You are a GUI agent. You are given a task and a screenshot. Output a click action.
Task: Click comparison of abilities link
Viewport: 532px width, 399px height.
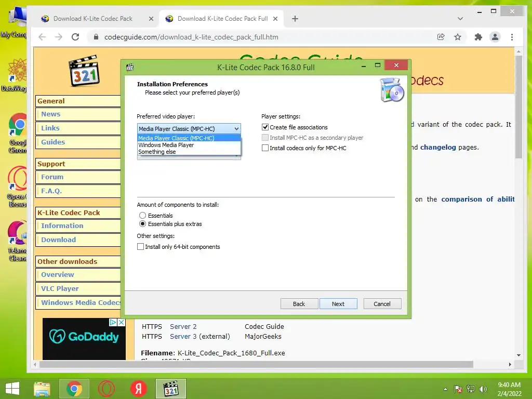[478, 199]
